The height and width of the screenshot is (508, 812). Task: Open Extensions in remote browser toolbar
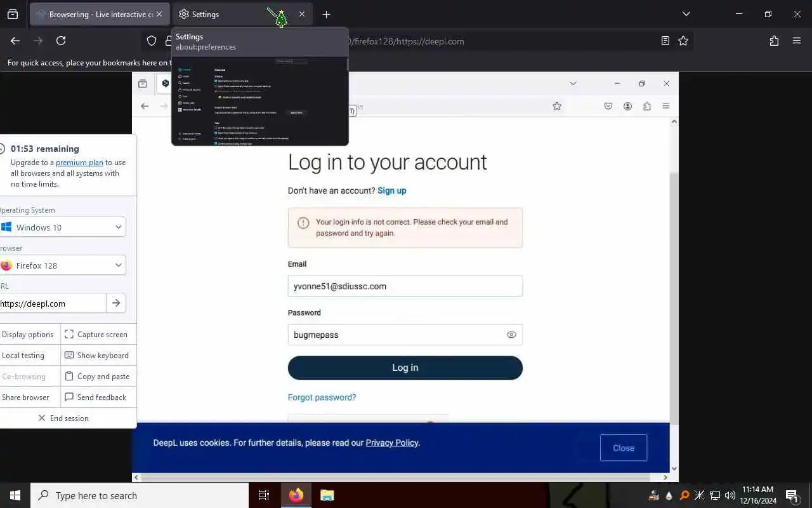click(646, 106)
